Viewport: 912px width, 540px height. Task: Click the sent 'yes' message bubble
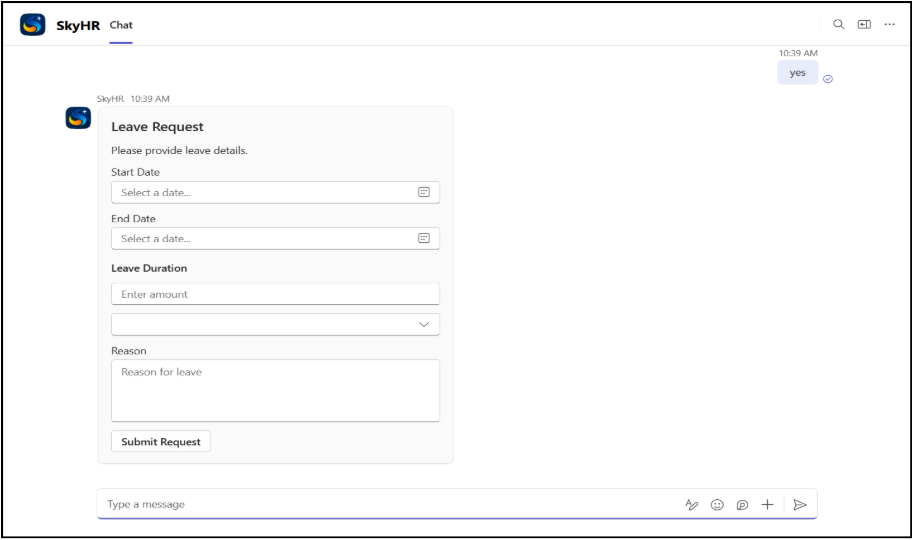pyautogui.click(x=797, y=73)
